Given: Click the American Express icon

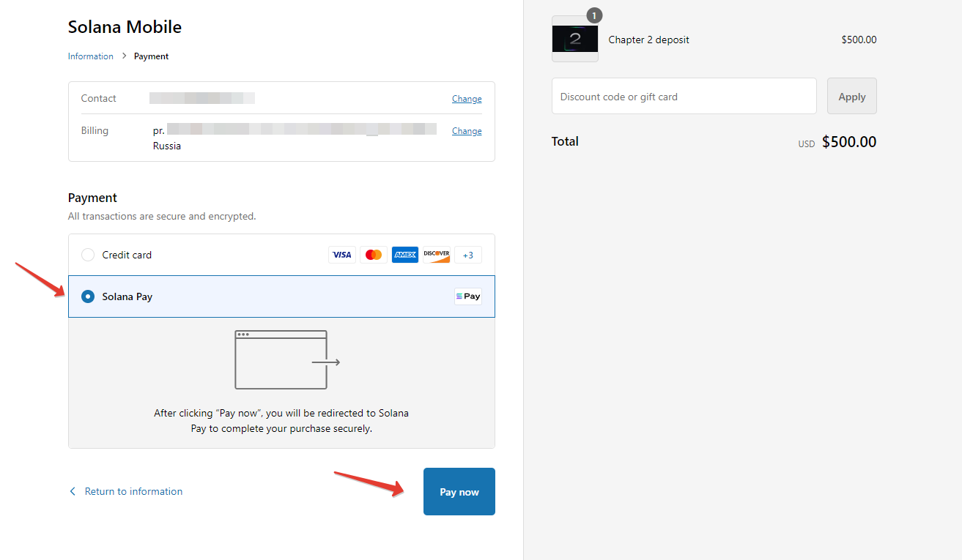Looking at the screenshot, I should [x=405, y=255].
